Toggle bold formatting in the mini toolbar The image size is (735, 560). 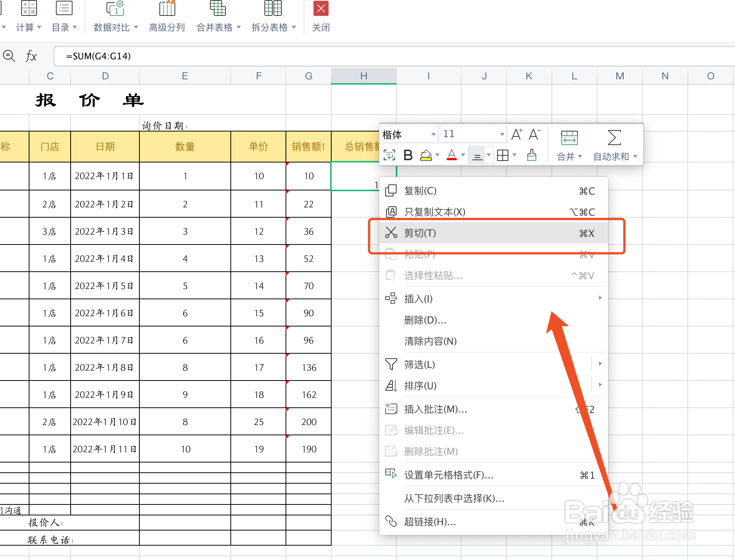tap(408, 155)
